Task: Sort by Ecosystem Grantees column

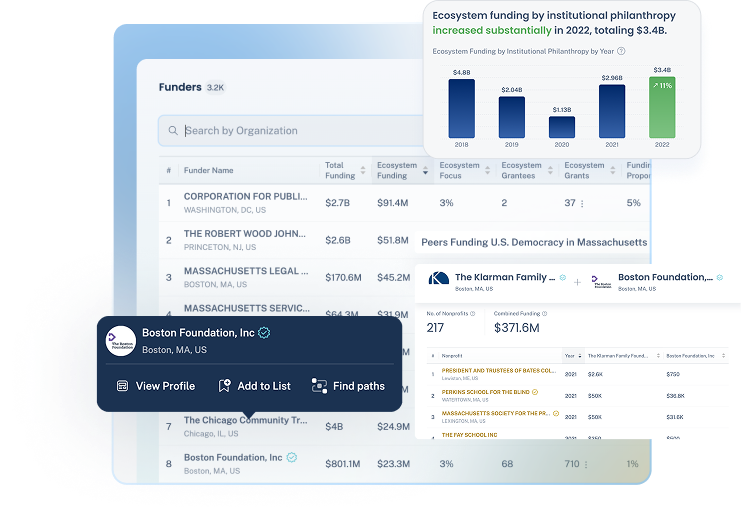Action: [x=521, y=170]
